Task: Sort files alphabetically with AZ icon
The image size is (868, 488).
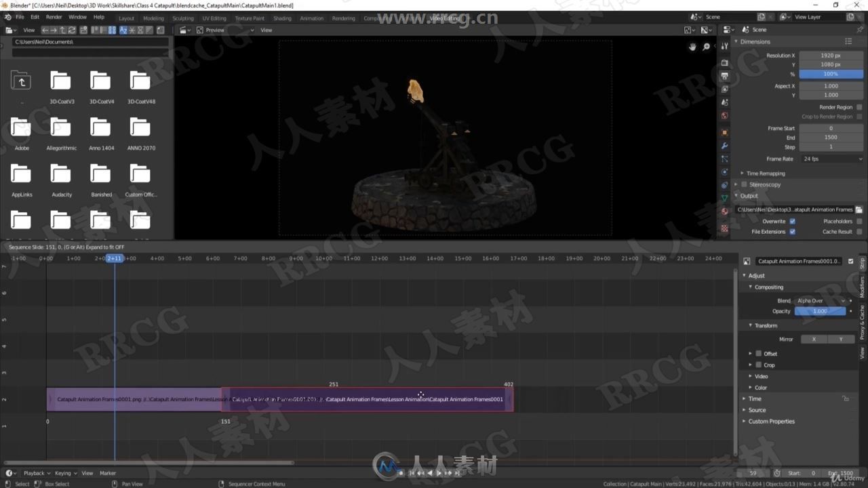Action: [x=123, y=30]
